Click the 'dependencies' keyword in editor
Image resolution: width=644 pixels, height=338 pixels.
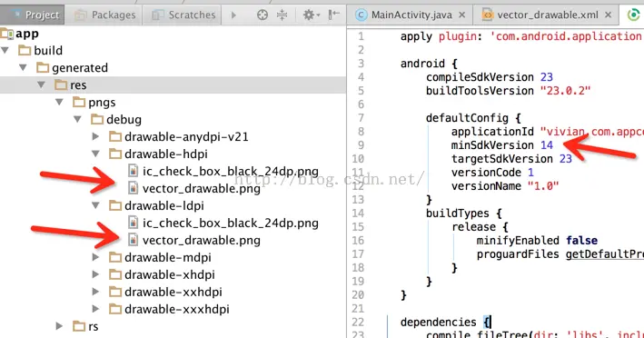pos(438,322)
